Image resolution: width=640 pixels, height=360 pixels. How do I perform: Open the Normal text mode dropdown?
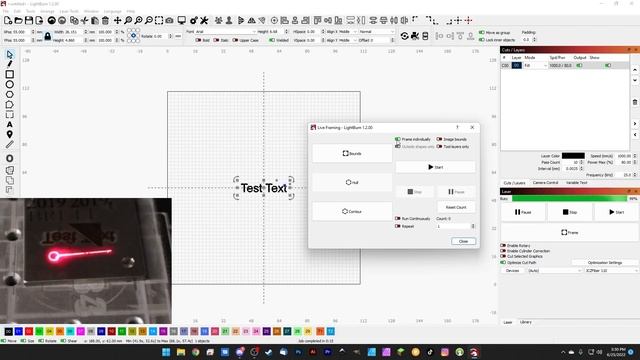pos(376,31)
